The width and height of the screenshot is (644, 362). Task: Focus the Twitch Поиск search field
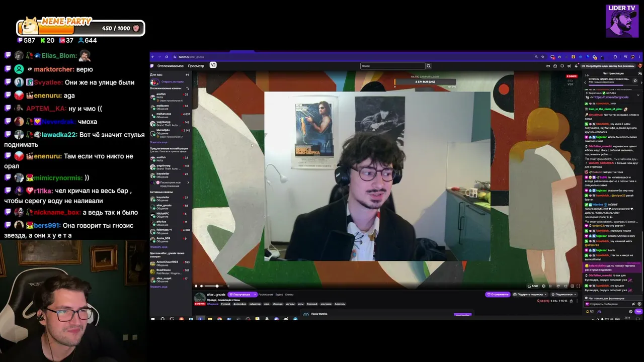392,66
